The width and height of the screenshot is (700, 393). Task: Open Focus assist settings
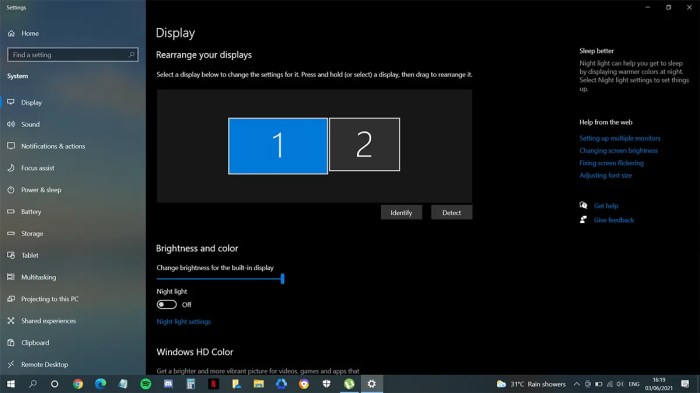point(38,168)
